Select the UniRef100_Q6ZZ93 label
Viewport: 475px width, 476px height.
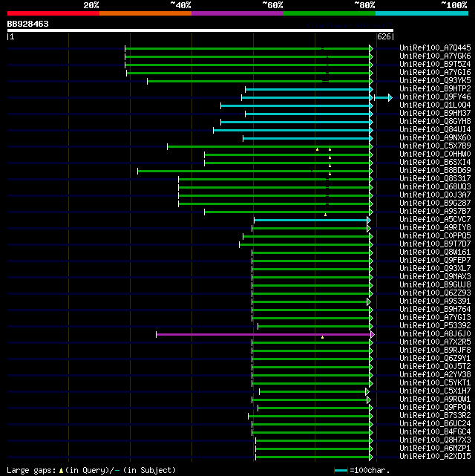point(435,293)
